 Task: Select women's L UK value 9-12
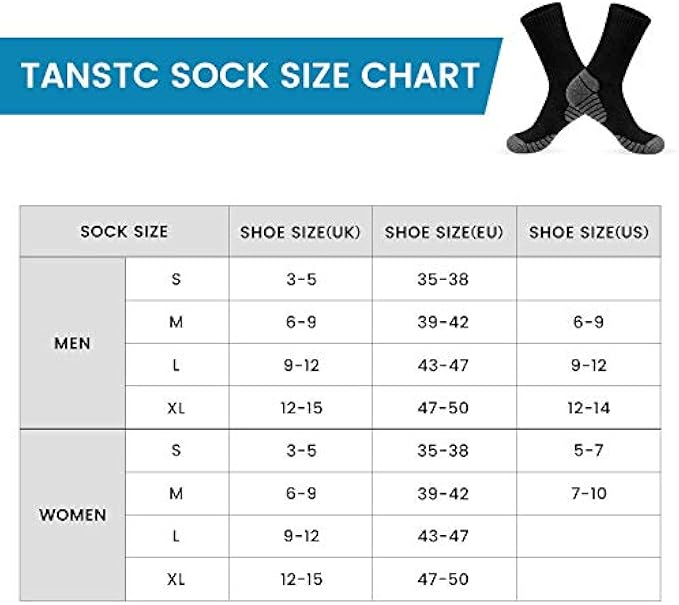pos(300,536)
